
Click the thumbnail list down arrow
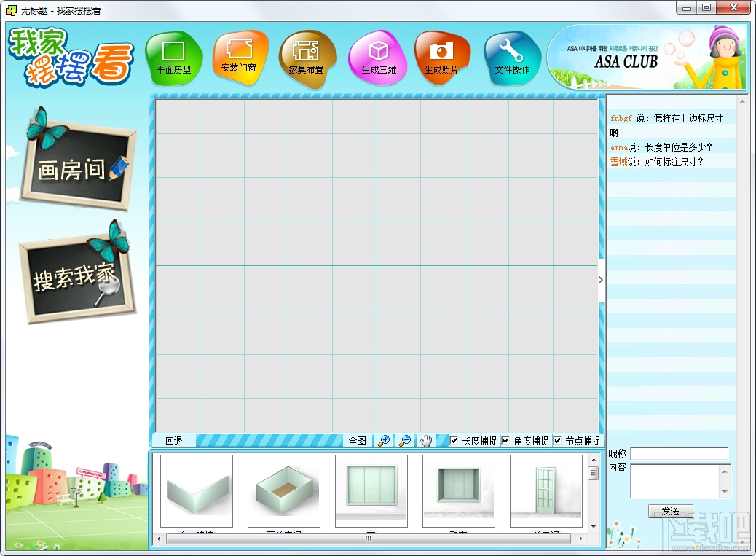click(x=594, y=527)
